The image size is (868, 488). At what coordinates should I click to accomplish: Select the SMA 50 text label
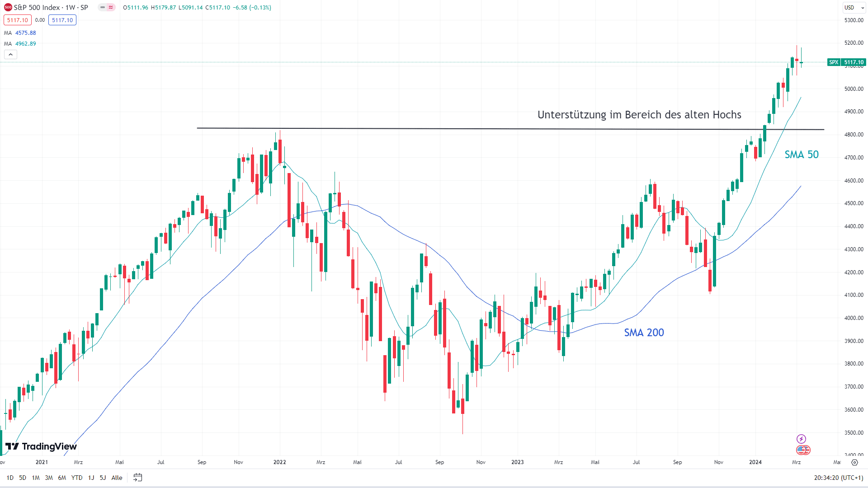(802, 155)
